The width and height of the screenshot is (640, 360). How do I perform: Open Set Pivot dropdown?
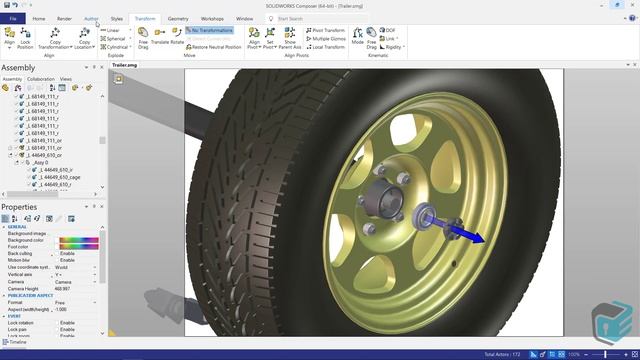click(x=276, y=47)
